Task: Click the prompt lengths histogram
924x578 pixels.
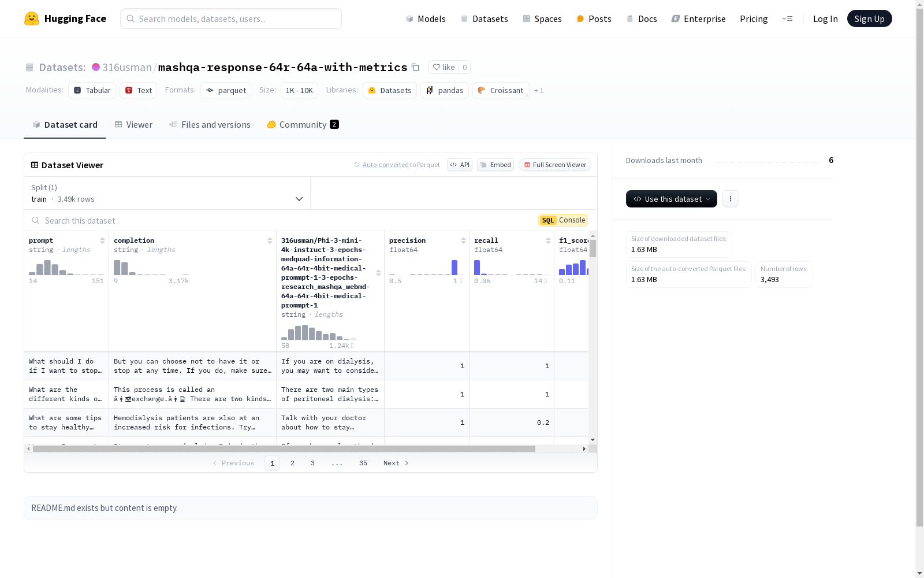Action: [66, 268]
